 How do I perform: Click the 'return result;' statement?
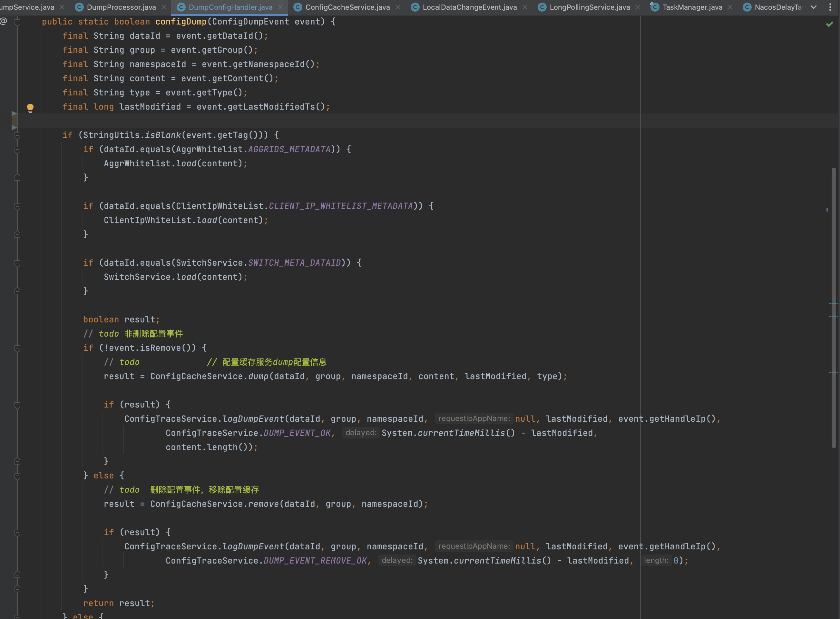119,603
